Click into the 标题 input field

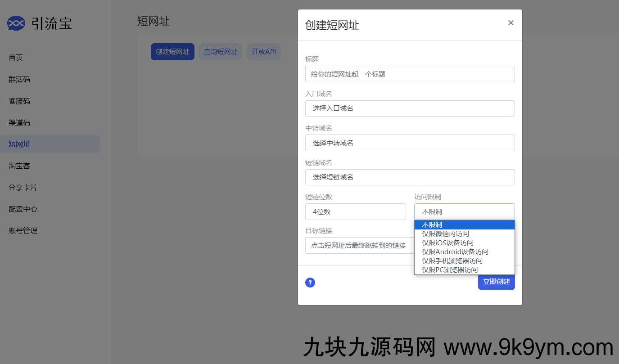tap(410, 74)
